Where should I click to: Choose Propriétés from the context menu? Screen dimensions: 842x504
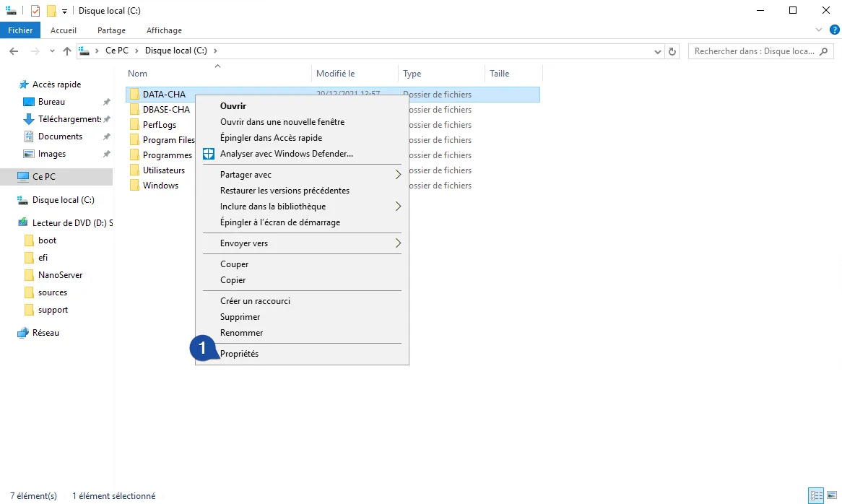[x=239, y=354]
